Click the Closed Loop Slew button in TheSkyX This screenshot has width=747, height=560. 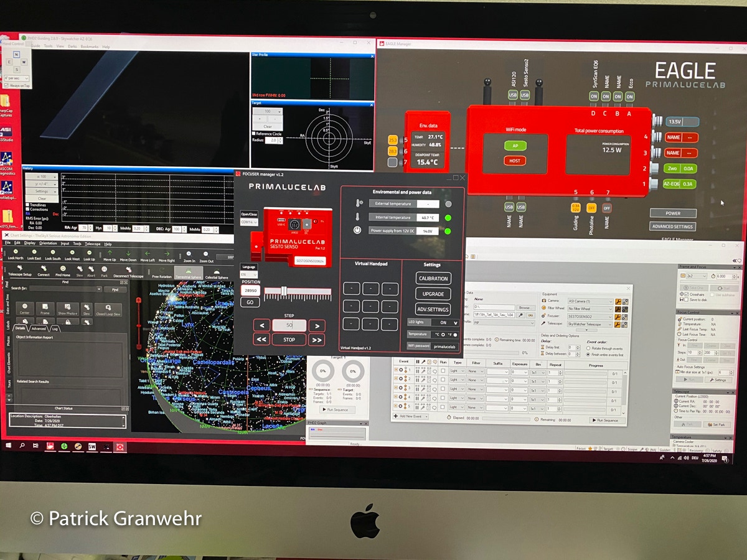tap(108, 309)
